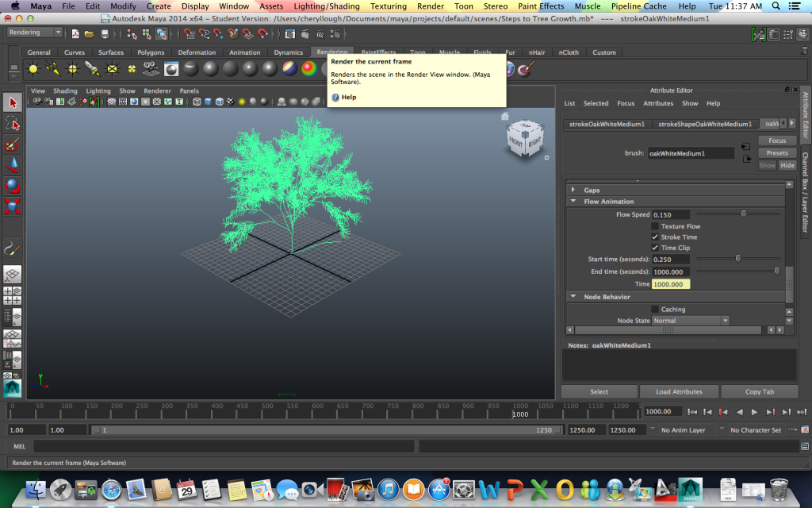812x508 pixels.
Task: Create an Ambient Light from the shelf
Action: click(x=33, y=68)
